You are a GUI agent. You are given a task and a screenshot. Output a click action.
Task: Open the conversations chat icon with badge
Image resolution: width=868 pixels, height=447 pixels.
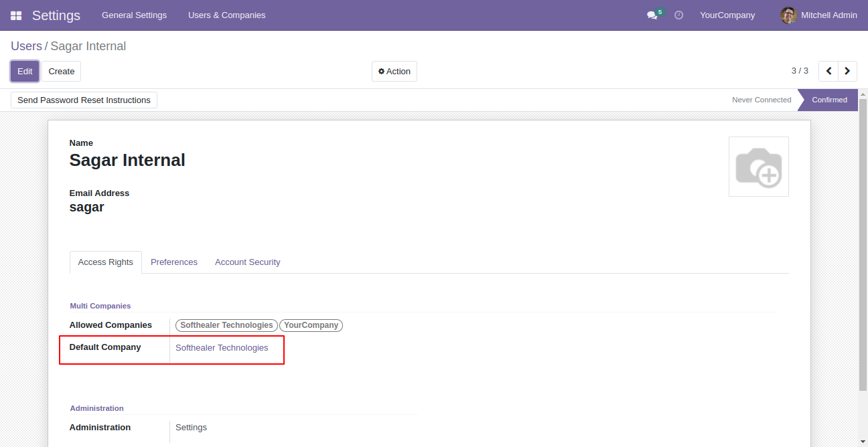(x=655, y=15)
